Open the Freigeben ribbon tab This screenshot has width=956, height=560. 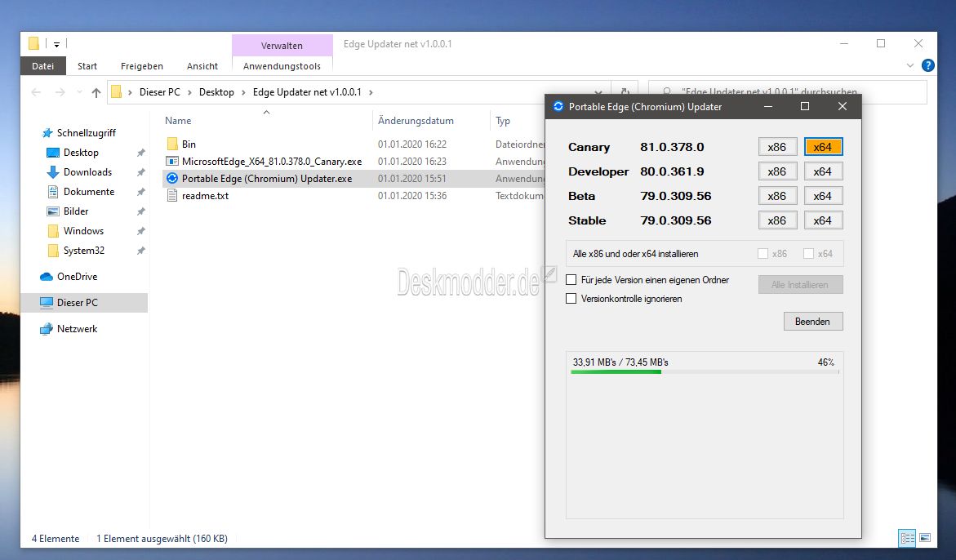coord(141,66)
